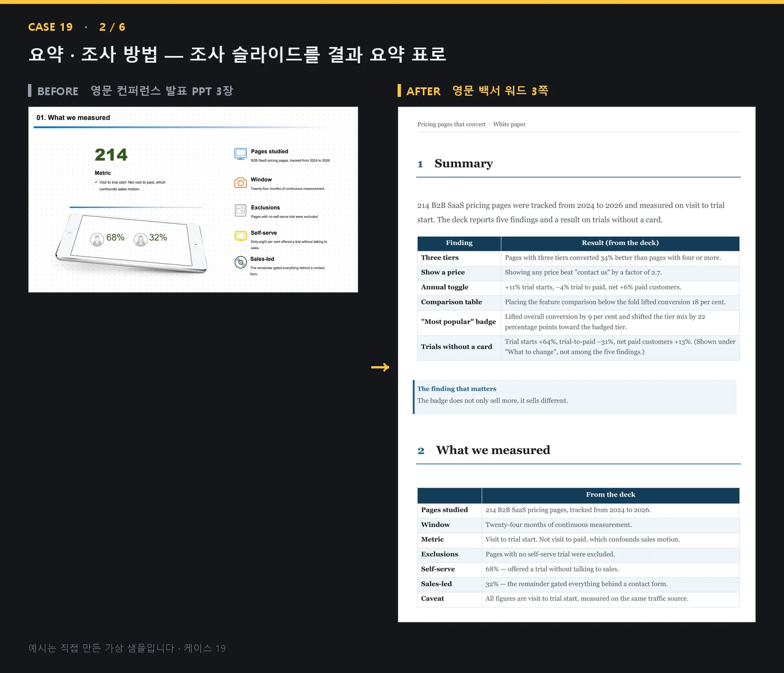Click the "Caveat" row label
The height and width of the screenshot is (673, 784).
(x=432, y=599)
